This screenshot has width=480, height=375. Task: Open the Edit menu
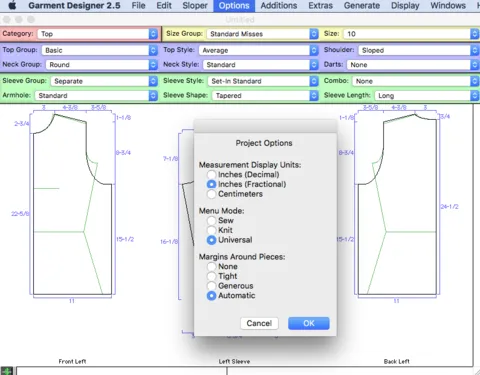(x=164, y=5)
